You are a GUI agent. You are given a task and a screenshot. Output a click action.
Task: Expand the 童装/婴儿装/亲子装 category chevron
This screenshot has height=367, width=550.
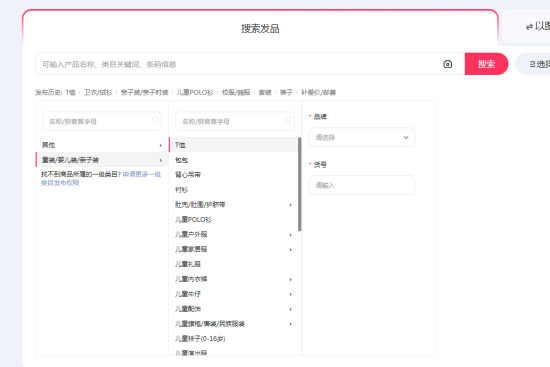coord(161,160)
